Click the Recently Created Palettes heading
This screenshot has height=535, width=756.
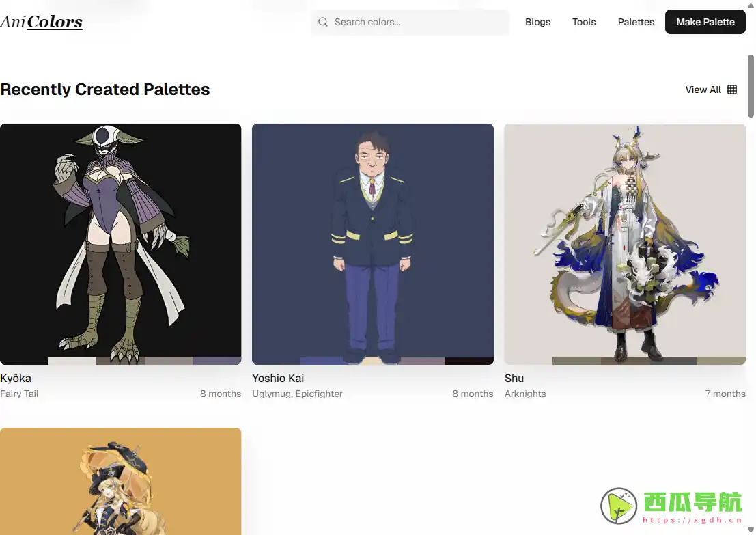click(x=105, y=90)
